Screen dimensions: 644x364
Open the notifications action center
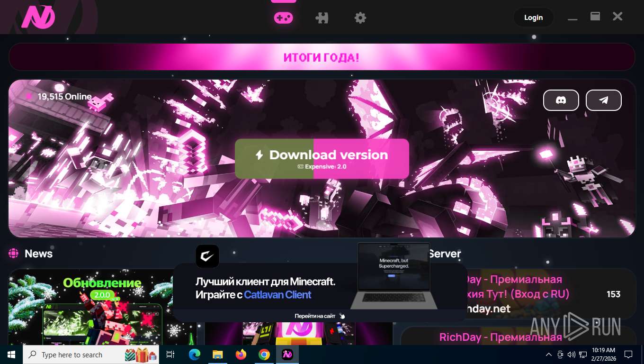pos(628,355)
